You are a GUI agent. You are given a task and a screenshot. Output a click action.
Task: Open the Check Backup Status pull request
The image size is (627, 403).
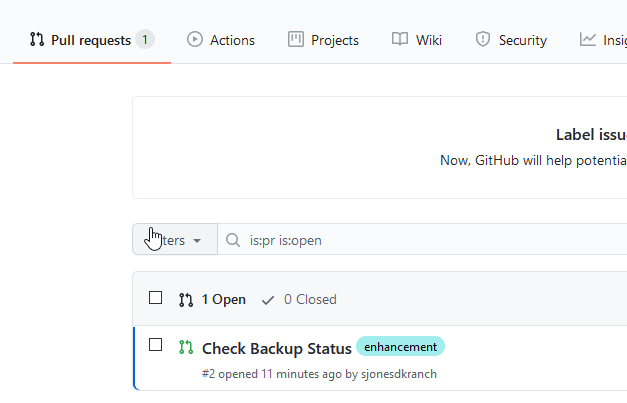(277, 348)
